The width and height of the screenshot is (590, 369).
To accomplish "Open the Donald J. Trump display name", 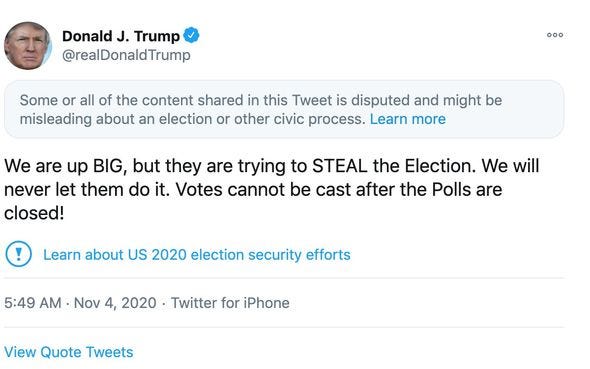I will [121, 36].
